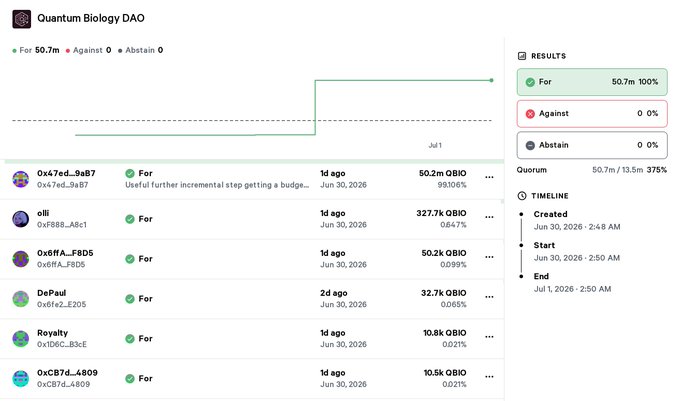The image size is (680, 401).
Task: Click the gray minus icon in the Abstain result
Action: click(530, 145)
